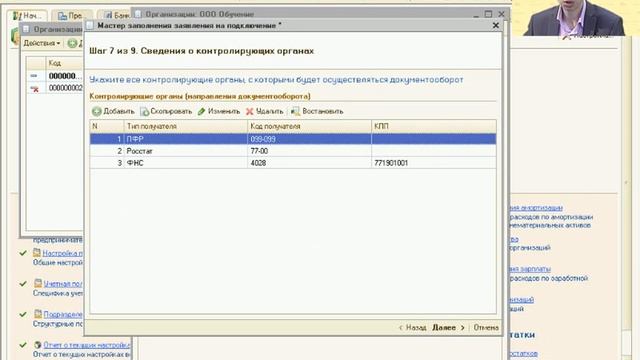This screenshot has width=640, height=360.
Task: Return to previous step with Назад
Action: [x=412, y=327]
